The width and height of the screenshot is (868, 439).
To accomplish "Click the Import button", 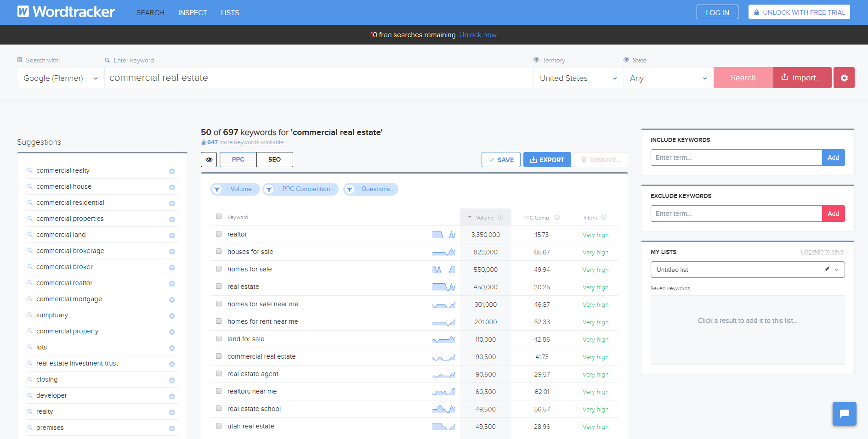I will click(x=802, y=78).
